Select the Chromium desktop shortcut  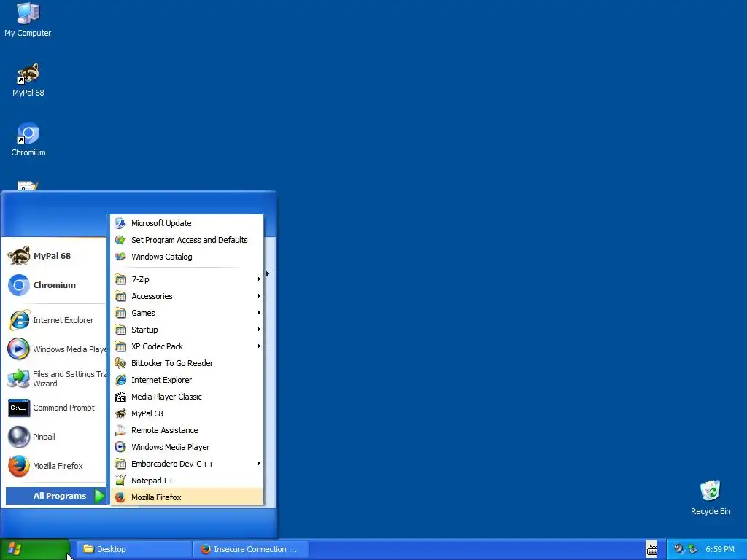pos(28,139)
